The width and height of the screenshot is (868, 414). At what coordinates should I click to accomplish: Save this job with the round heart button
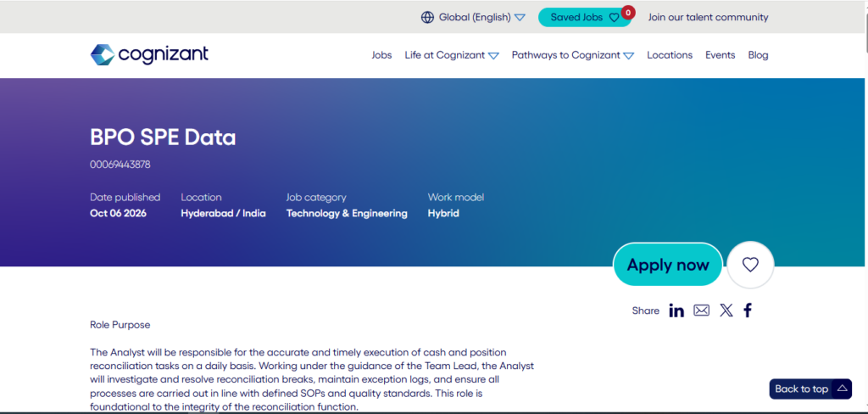pos(750,265)
